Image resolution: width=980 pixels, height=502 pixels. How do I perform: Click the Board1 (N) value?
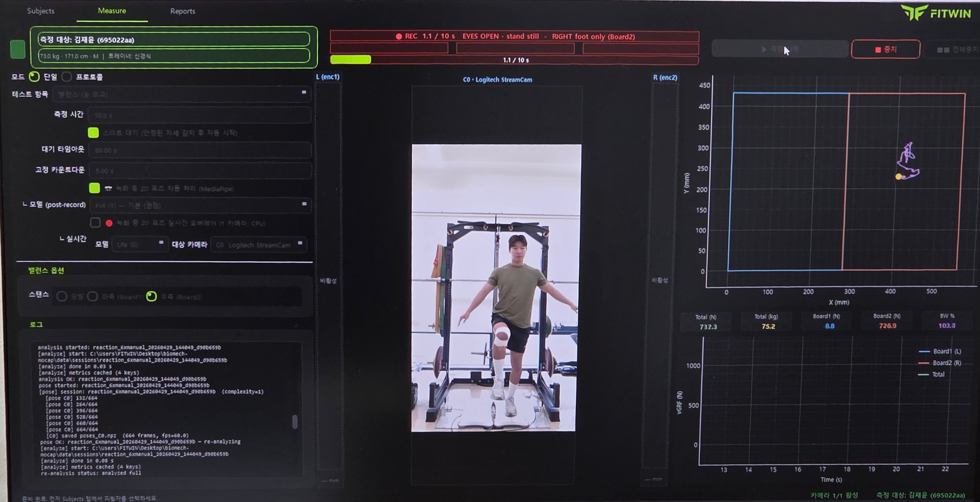(x=830, y=326)
